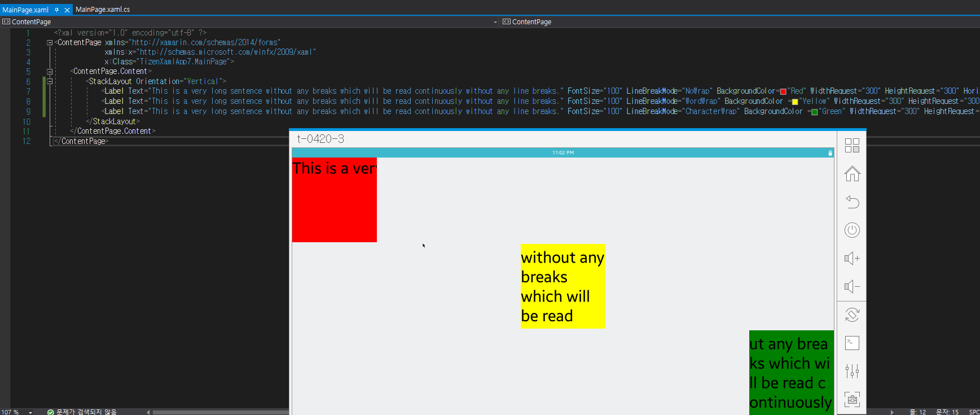980x415 pixels.
Task: Click the xamarin.com schema URL on line 2
Action: (205, 42)
